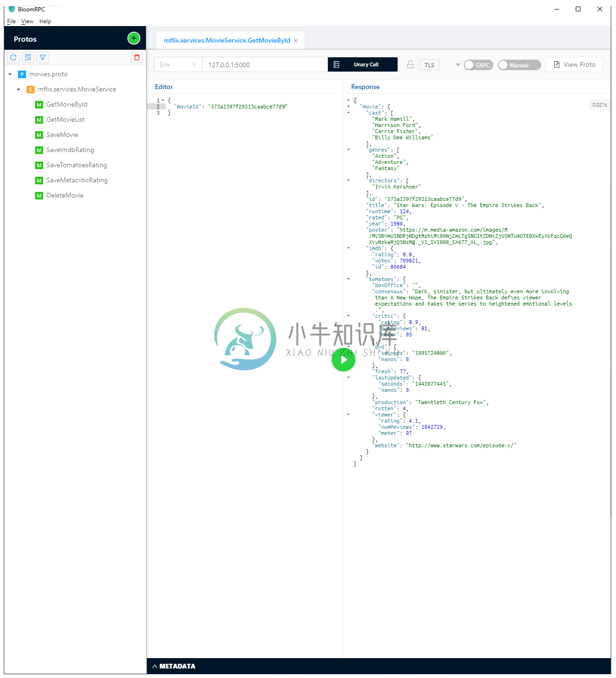Click the green play request button

point(344,360)
